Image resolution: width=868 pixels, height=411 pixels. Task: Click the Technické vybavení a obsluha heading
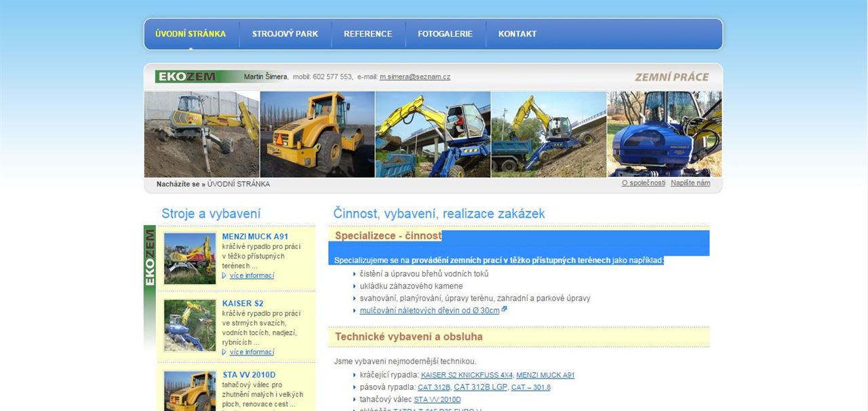click(x=409, y=336)
